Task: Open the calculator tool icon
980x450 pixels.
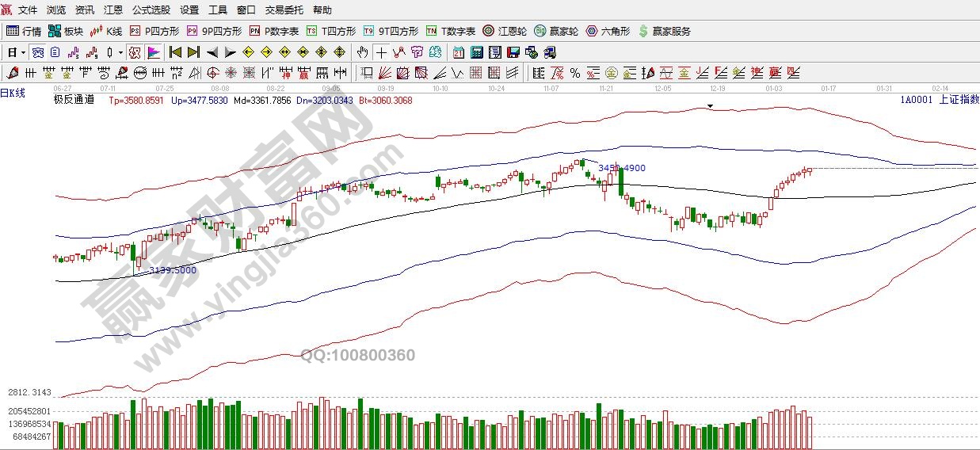Action: tap(476, 53)
